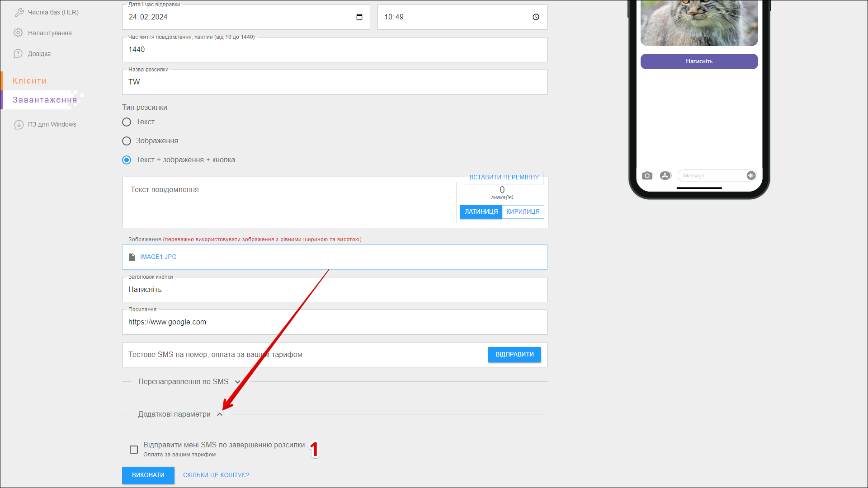868x488 pixels.
Task: Expand the Перенаправлення по SMS section
Action: tap(237, 382)
